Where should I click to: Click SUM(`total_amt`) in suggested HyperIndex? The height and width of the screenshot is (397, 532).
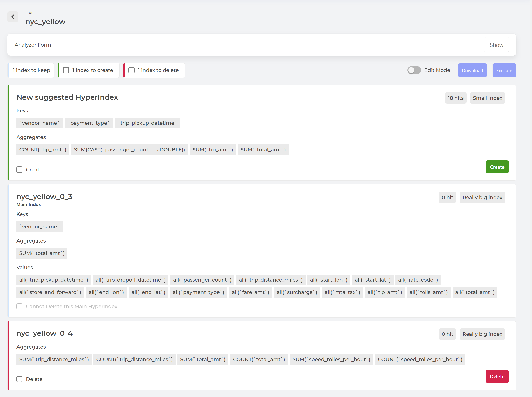click(x=263, y=150)
